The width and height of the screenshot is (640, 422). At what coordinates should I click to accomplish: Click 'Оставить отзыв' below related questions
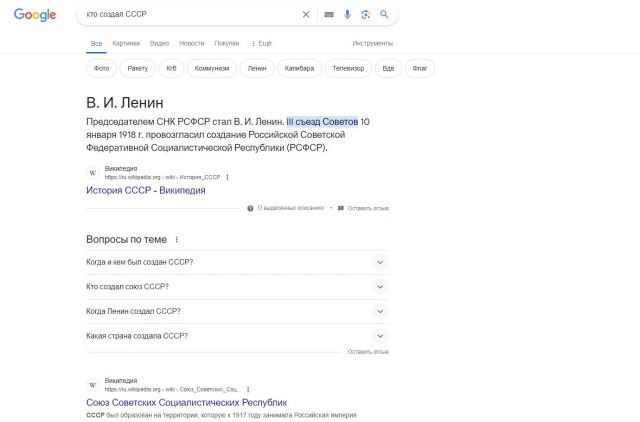click(368, 351)
